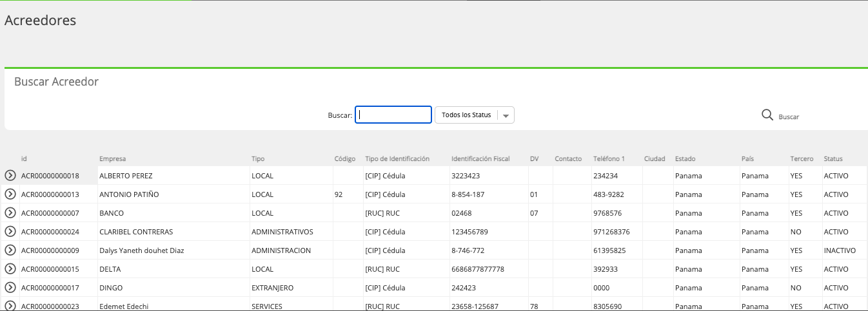Sort by the País column header
Viewport: 868px width, 311px height.
click(747, 158)
